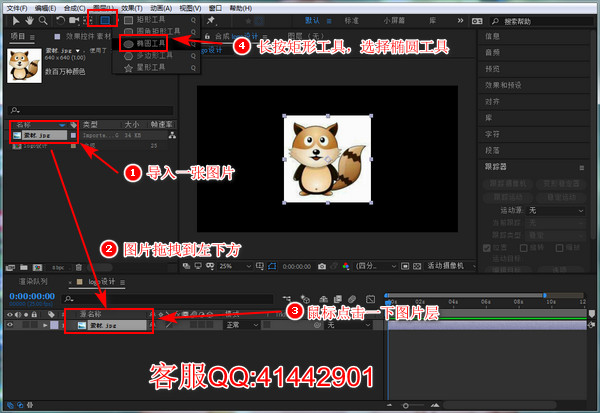Toggle the Position checkbox in Tracker panel

(487, 248)
